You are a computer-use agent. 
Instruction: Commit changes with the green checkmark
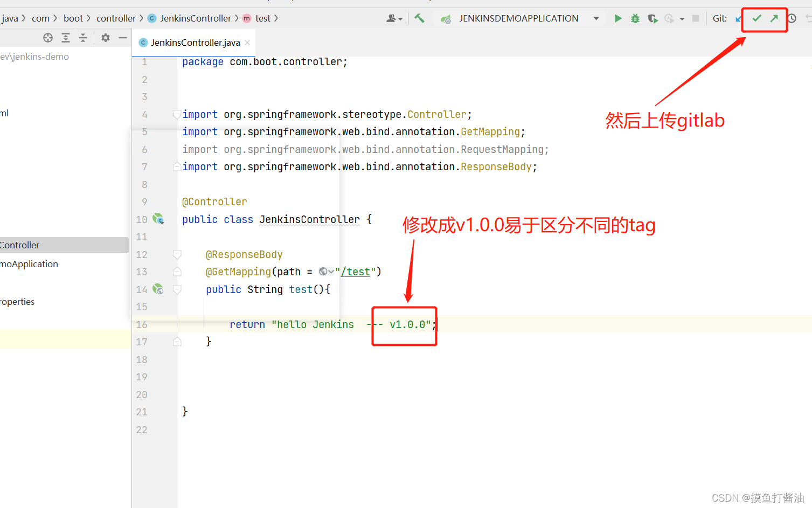pyautogui.click(x=757, y=18)
